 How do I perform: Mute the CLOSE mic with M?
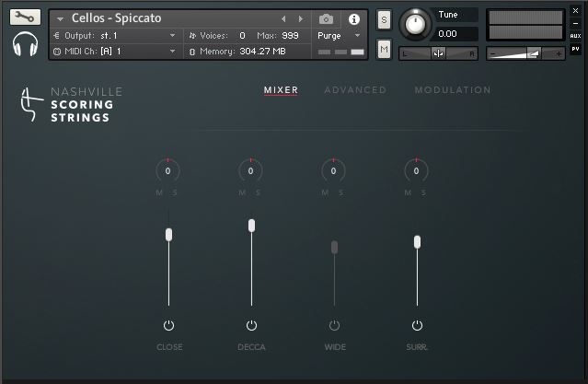tap(159, 193)
